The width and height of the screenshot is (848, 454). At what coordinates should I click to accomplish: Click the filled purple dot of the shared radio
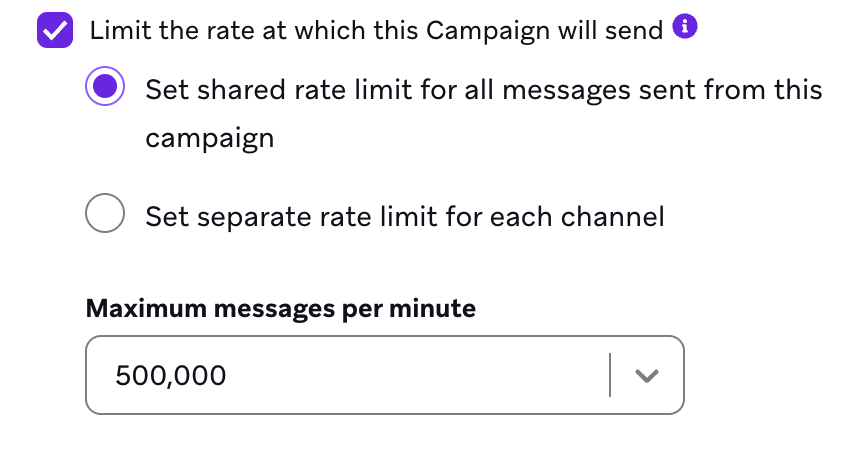(105, 89)
